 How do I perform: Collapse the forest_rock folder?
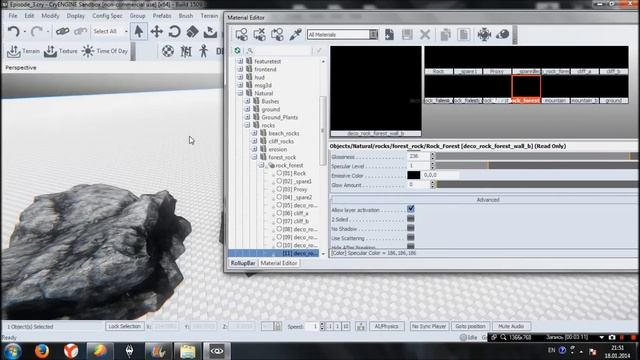coord(254,157)
